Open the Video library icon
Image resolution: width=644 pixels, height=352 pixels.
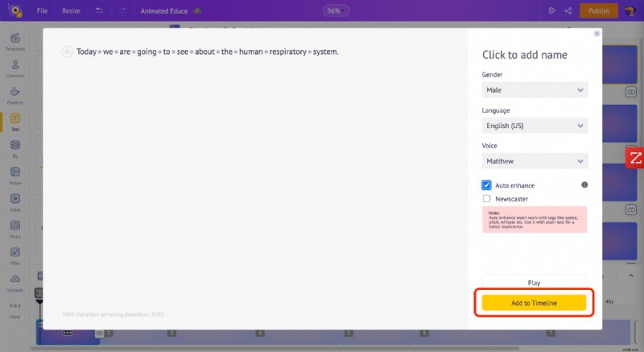[x=14, y=201]
